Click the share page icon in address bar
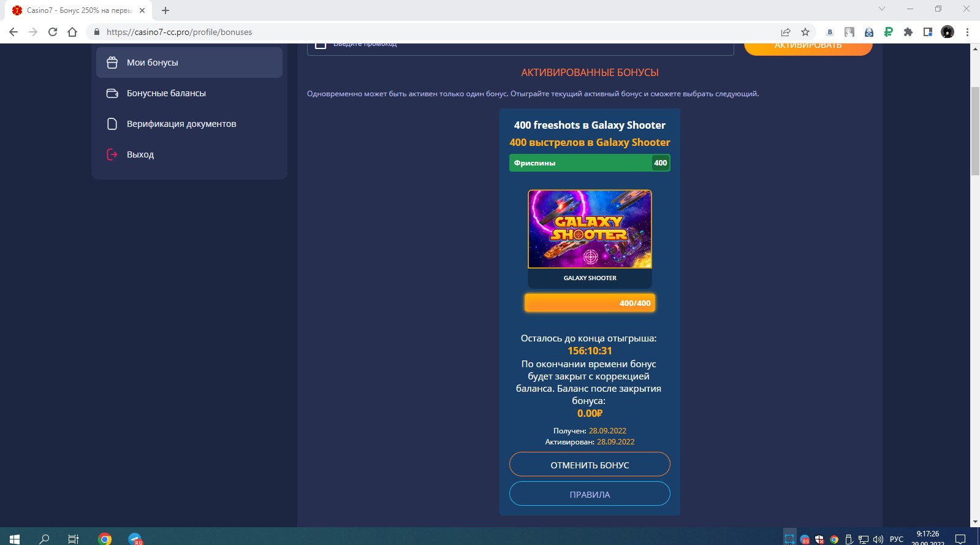This screenshot has height=545, width=980. [x=786, y=32]
